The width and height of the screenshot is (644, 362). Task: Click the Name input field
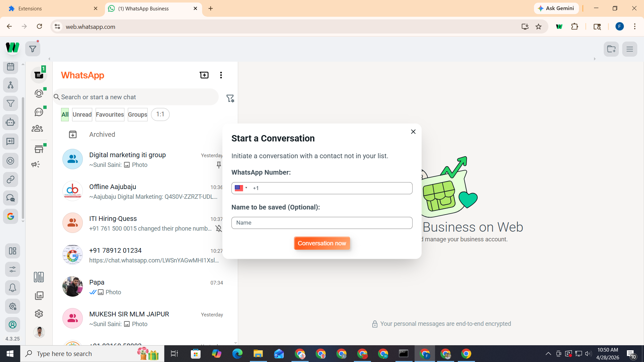click(322, 223)
